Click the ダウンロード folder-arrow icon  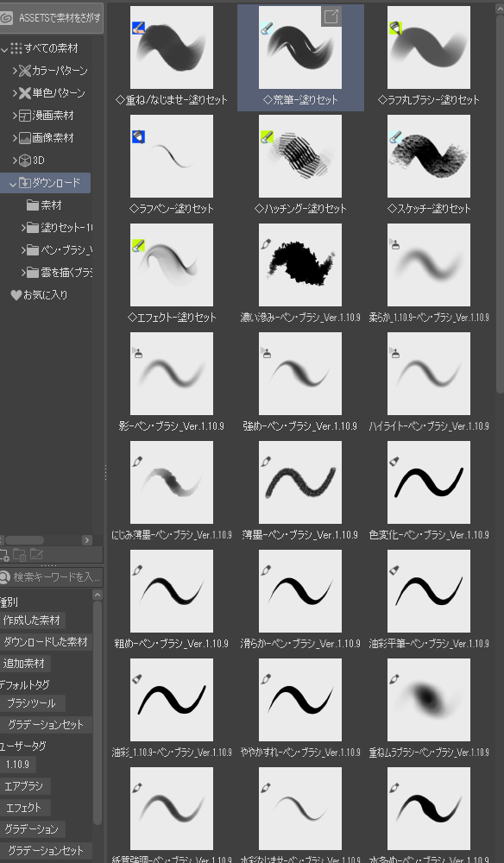coord(24,183)
